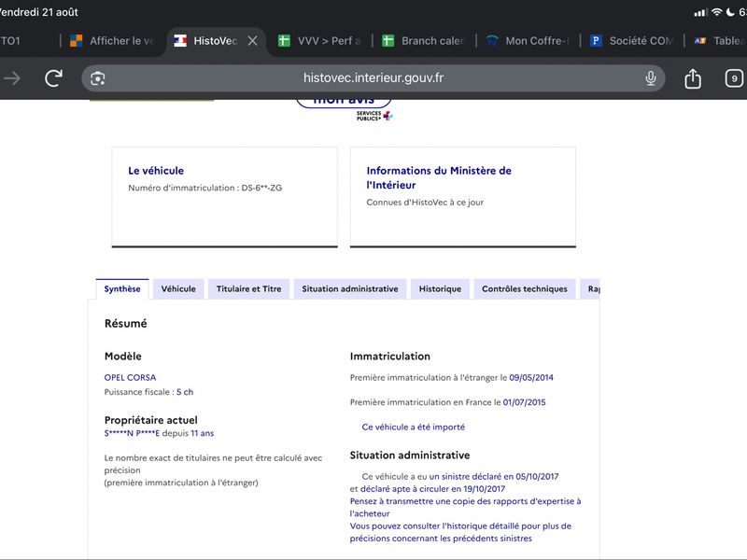Click the date 09/05/2014
The image size is (747, 560).
[x=531, y=378]
